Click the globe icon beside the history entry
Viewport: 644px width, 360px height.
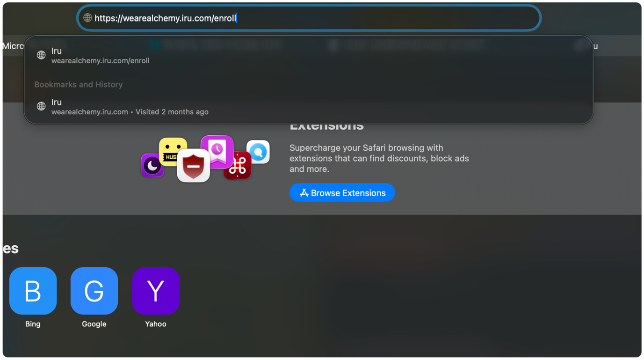tap(41, 107)
